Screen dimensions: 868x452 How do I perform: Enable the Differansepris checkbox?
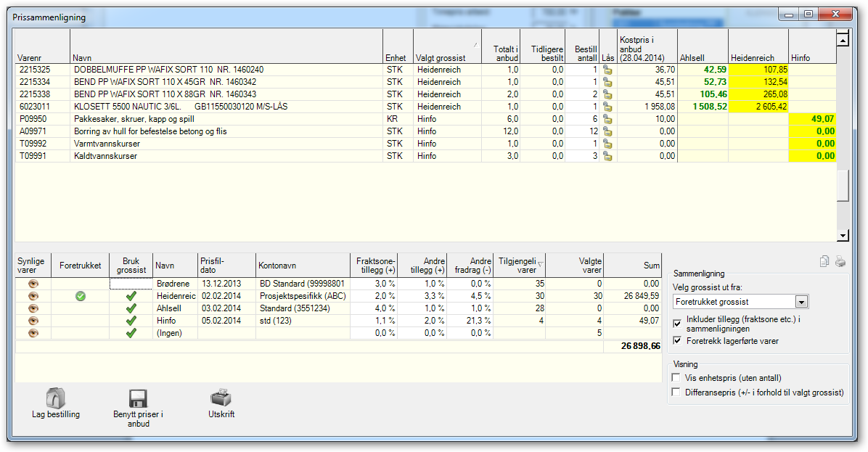(676, 392)
